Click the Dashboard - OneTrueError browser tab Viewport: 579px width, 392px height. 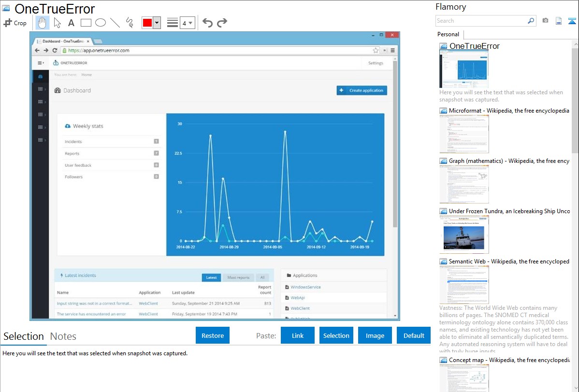click(x=63, y=41)
